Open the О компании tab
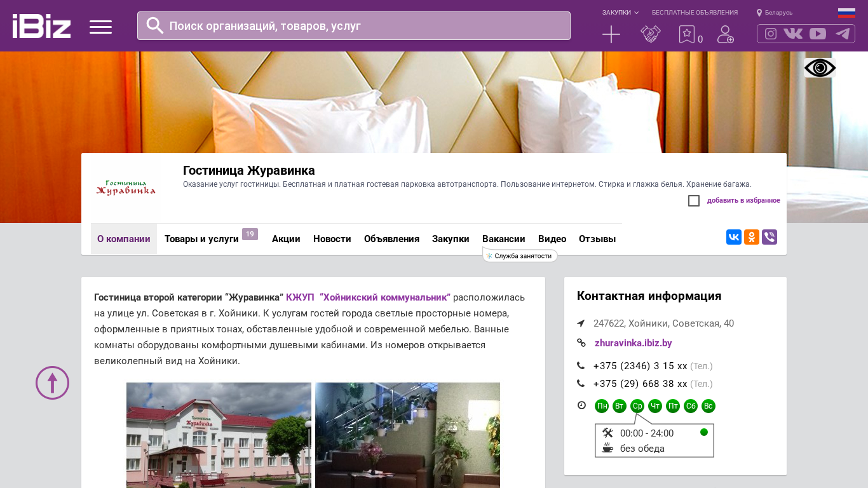Screen dimensions: 868x488 124,239
